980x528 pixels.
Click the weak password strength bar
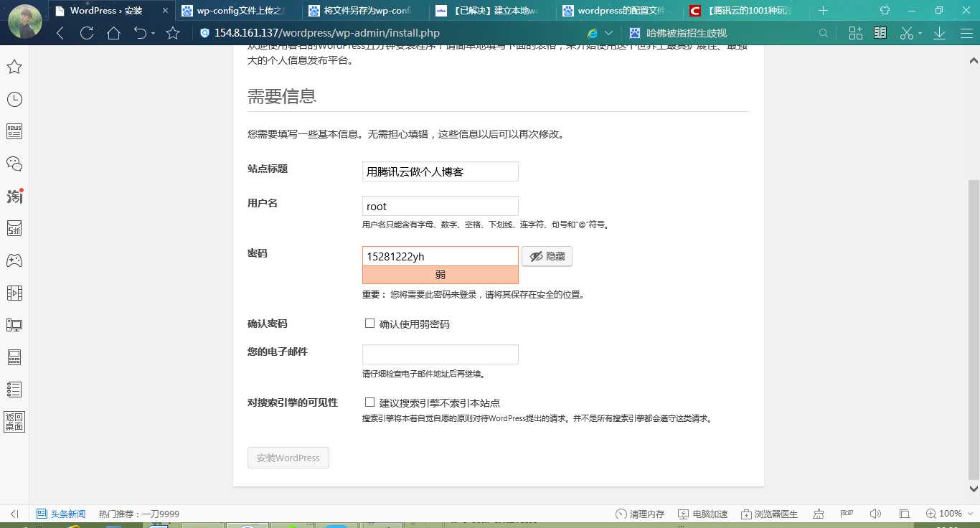(x=440, y=275)
